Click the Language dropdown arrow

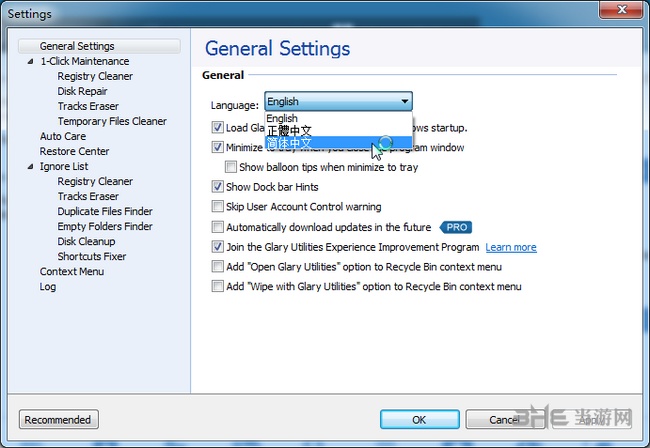[x=404, y=101]
